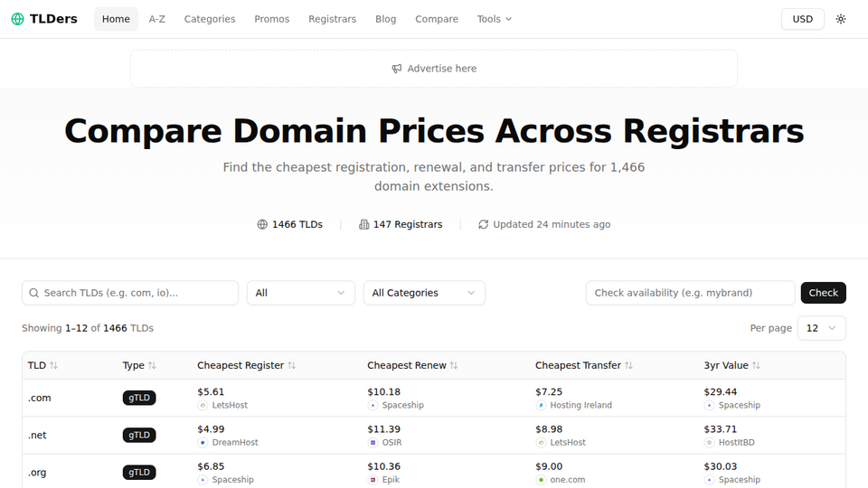Click the Hosting Ireland icon in the .com row
868x488 pixels.
tap(541, 405)
